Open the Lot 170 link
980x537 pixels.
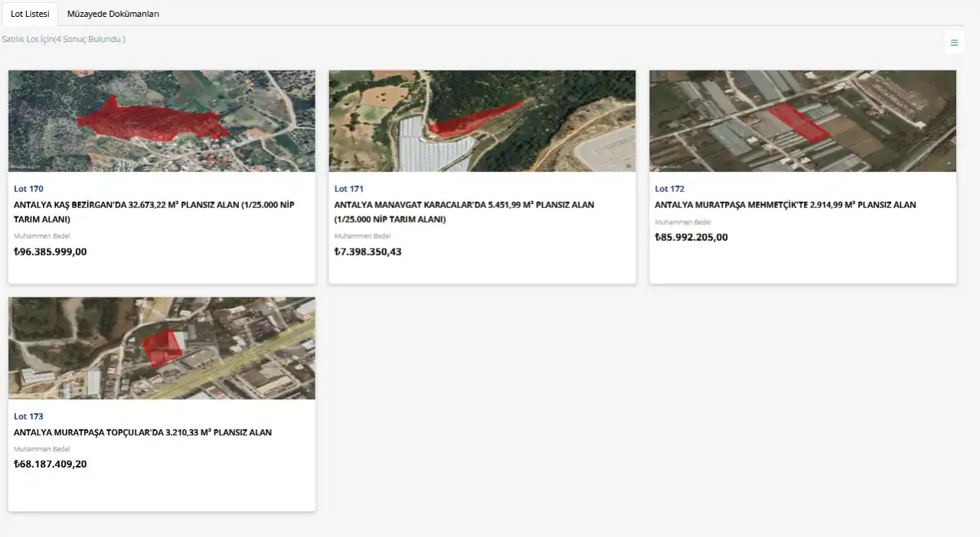click(x=28, y=188)
